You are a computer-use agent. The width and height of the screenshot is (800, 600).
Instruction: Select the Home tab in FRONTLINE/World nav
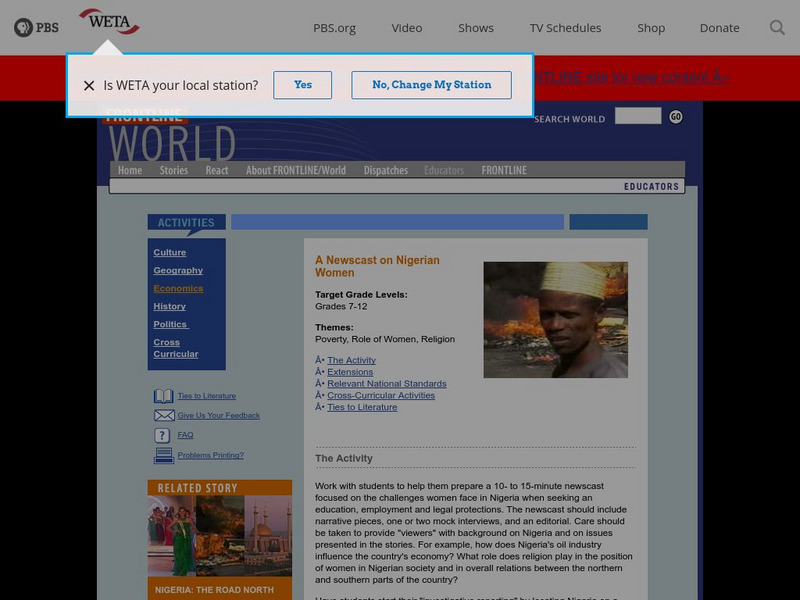pyautogui.click(x=130, y=170)
